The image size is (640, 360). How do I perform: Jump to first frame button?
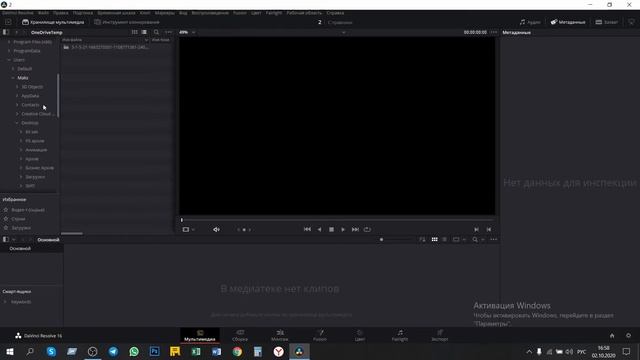tap(307, 229)
